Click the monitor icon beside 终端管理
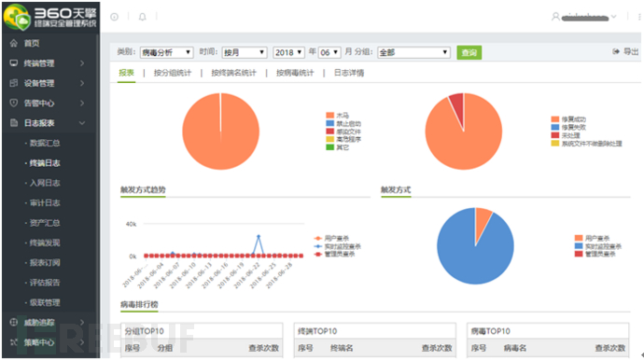This screenshot has width=644, height=361. [14, 62]
